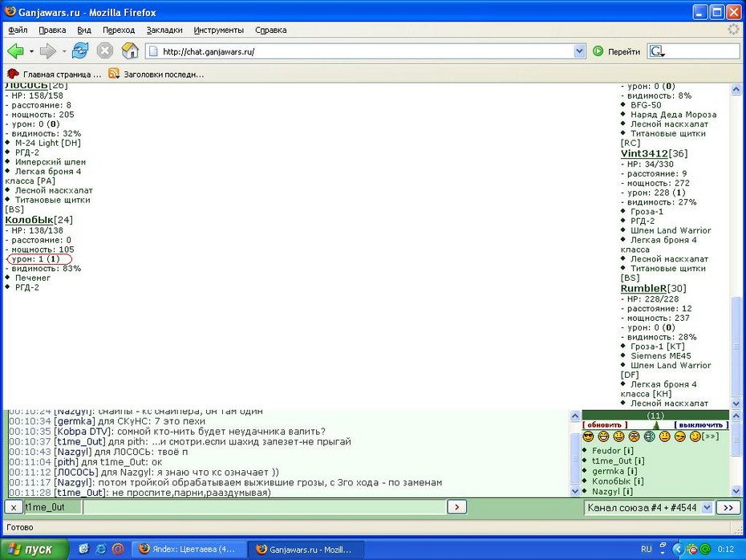Click the Пуск start button
This screenshot has width=746, height=560.
34,550
